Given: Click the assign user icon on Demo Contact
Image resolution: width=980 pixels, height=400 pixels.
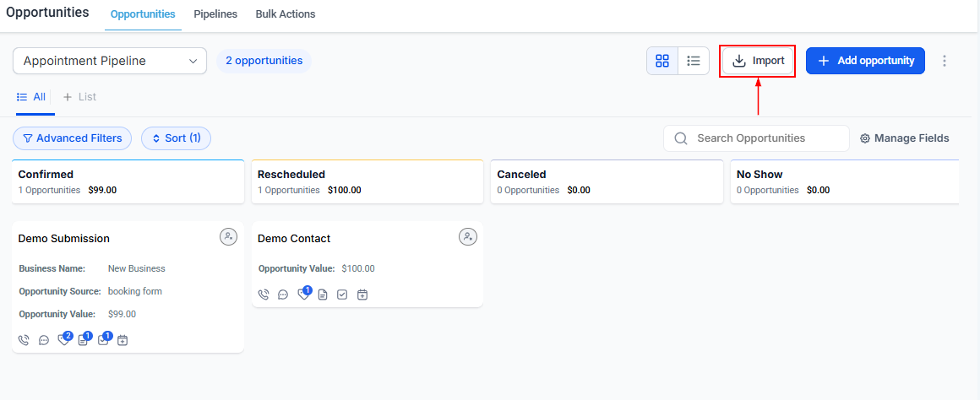Looking at the screenshot, I should click(x=468, y=237).
